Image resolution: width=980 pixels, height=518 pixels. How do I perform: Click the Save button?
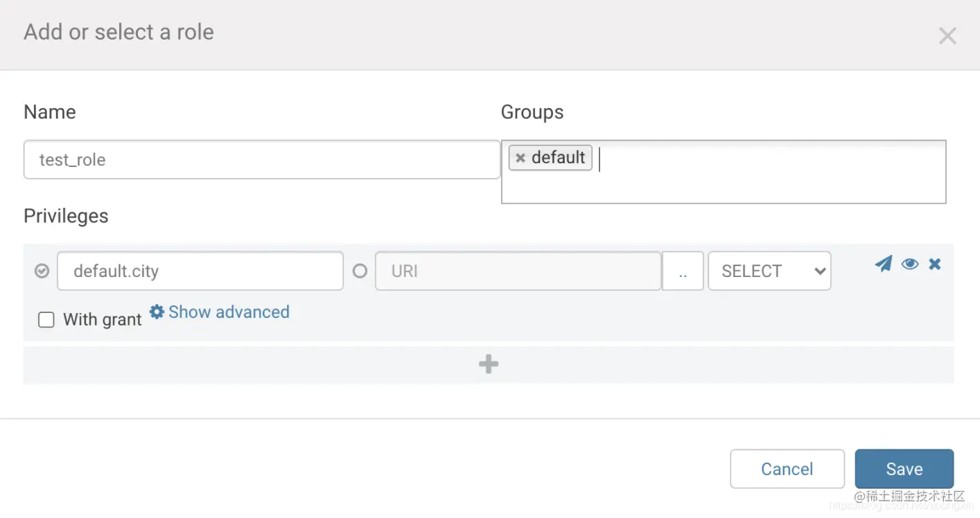click(904, 469)
